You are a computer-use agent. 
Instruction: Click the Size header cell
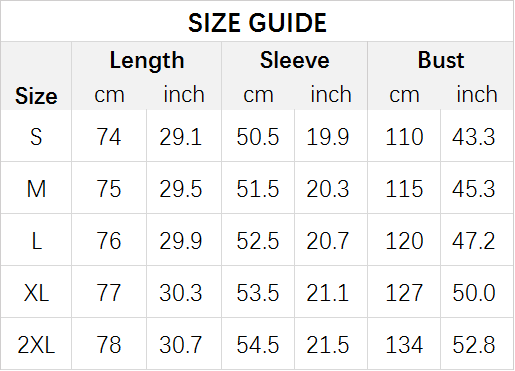click(x=36, y=96)
